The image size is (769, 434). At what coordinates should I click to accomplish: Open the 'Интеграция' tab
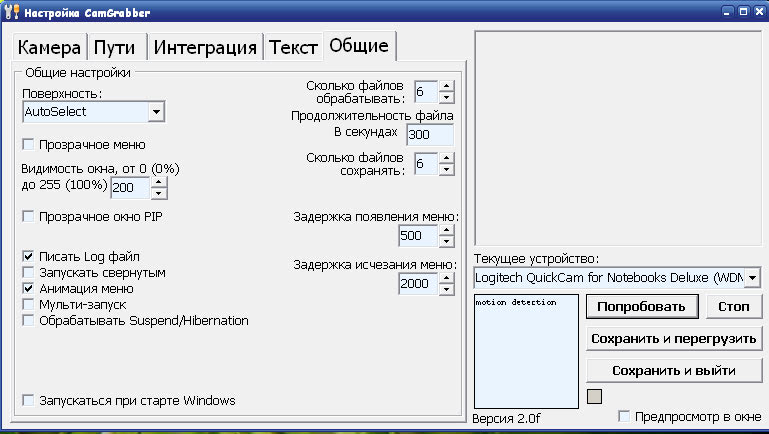coord(206,47)
